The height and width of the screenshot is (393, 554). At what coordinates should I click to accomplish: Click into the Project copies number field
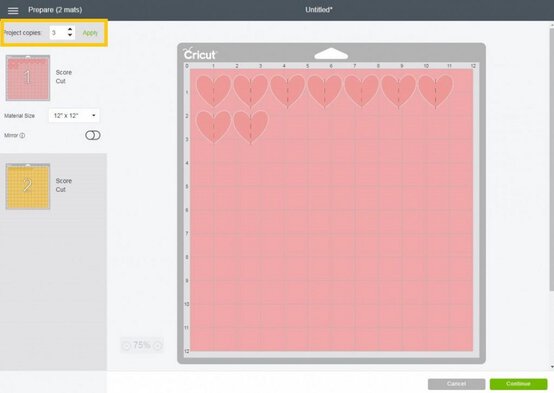click(58, 33)
